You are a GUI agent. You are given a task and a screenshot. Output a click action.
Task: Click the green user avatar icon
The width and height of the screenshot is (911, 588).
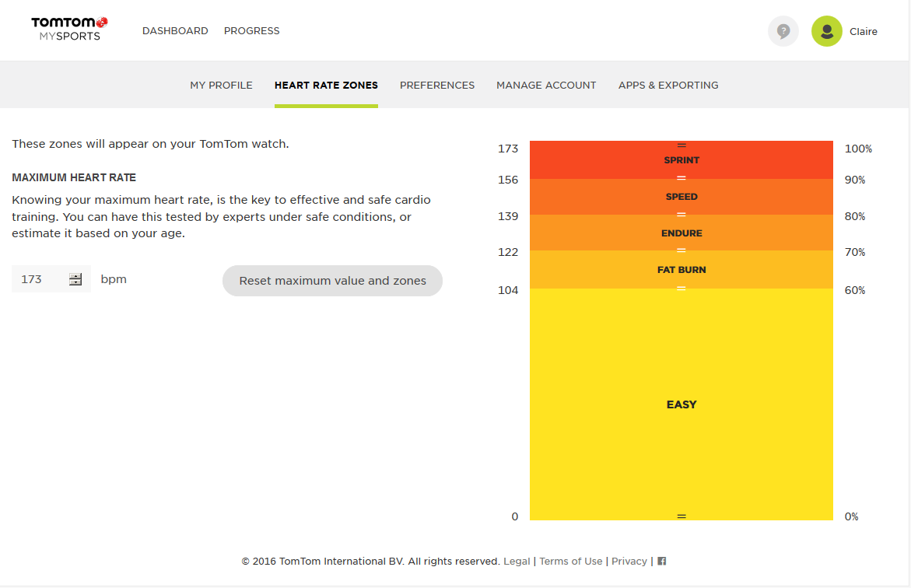point(826,31)
